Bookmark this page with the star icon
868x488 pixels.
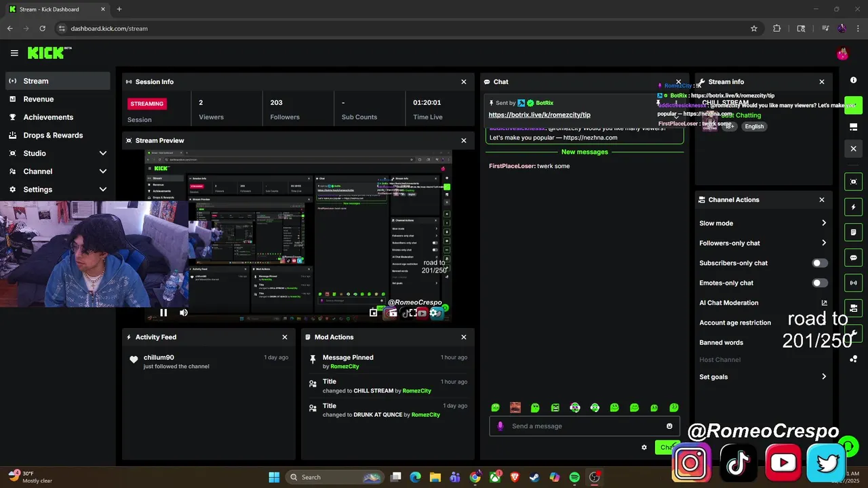pyautogui.click(x=754, y=28)
